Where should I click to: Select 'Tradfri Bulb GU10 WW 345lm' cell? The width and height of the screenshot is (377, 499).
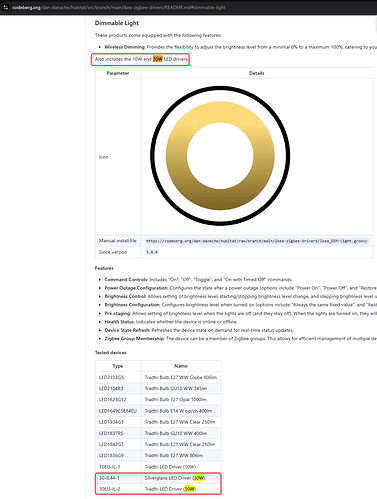click(x=181, y=389)
